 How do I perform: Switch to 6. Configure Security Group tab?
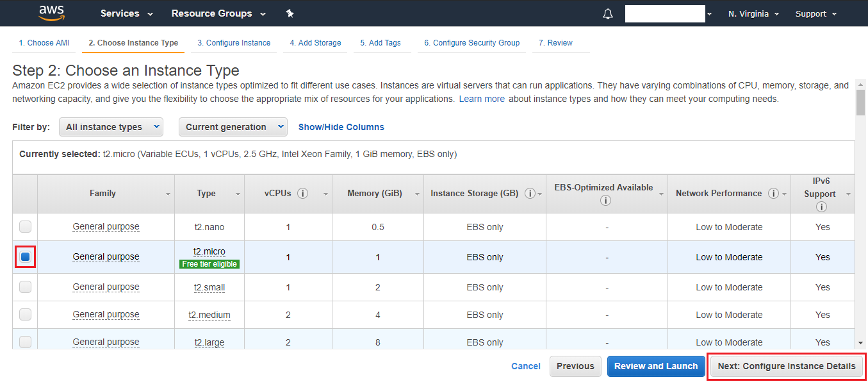(x=471, y=43)
